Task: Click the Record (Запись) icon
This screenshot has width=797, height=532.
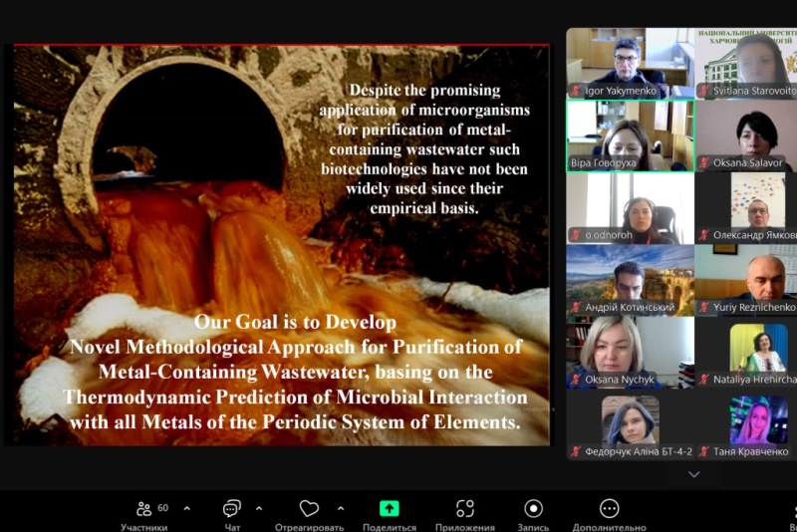Action: [534, 509]
